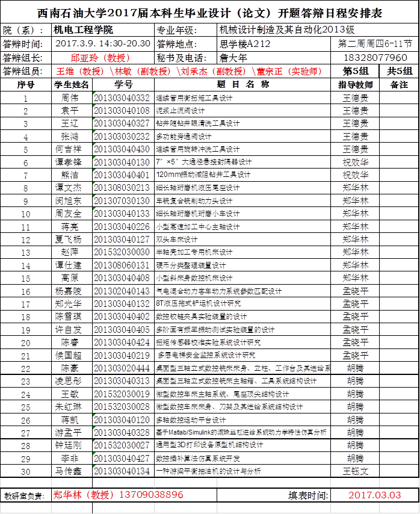
Task: Click the defense time cell 2017.3.9. 14:30-20.30
Action: click(103, 44)
